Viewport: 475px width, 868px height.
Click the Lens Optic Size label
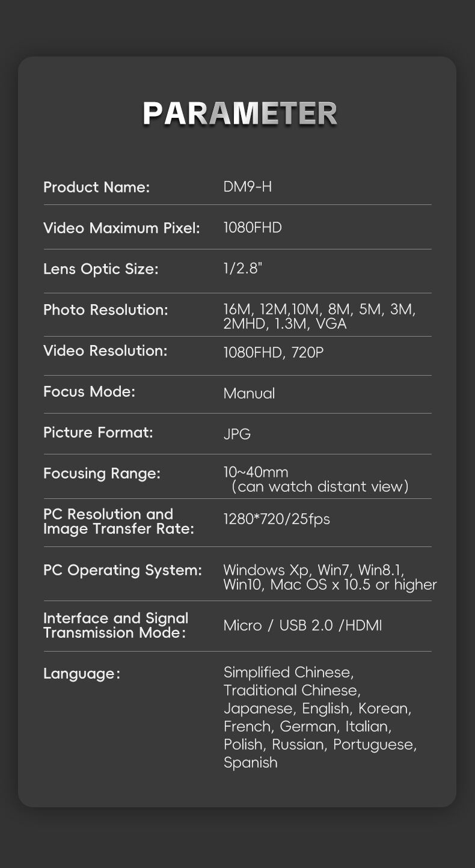(100, 269)
